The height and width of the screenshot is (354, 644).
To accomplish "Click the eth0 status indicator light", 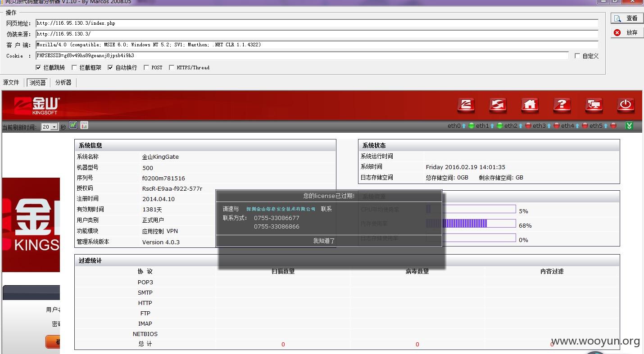I will 472,126.
